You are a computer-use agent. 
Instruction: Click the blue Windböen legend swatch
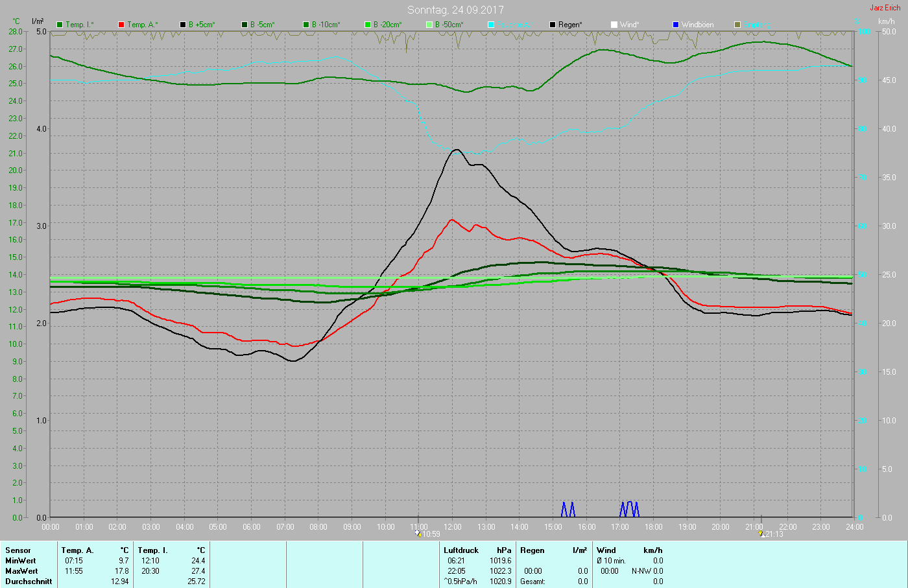coord(676,25)
